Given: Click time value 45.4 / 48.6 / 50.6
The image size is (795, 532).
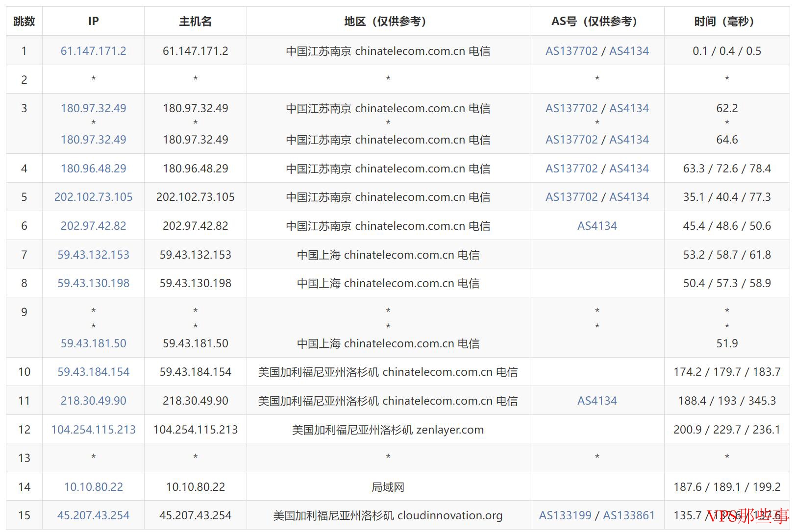Looking at the screenshot, I should tap(727, 226).
